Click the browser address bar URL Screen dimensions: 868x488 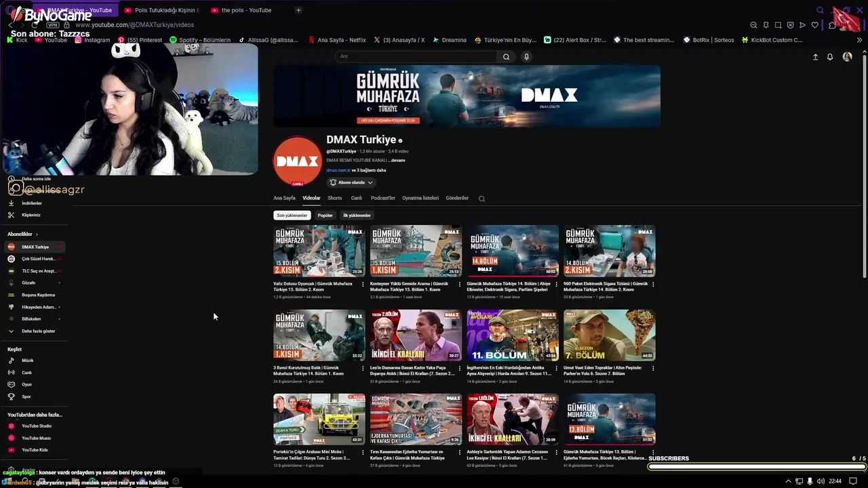click(134, 25)
